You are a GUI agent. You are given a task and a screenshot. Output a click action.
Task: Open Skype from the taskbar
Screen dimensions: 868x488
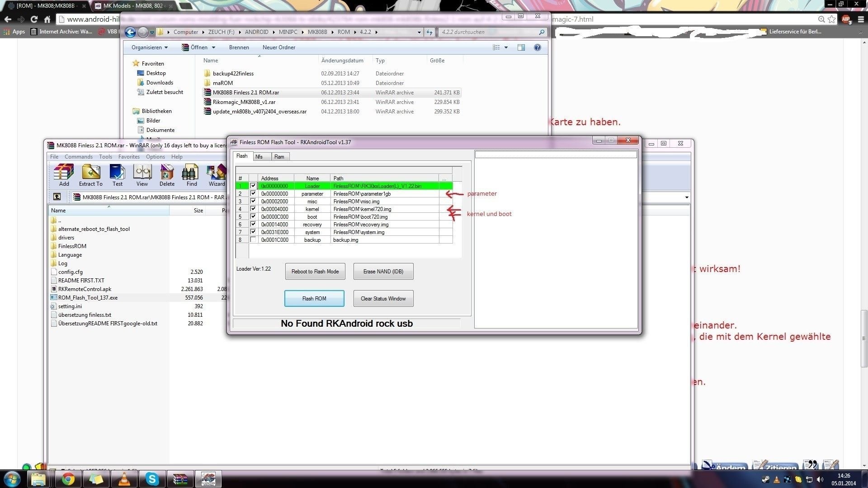(x=152, y=479)
